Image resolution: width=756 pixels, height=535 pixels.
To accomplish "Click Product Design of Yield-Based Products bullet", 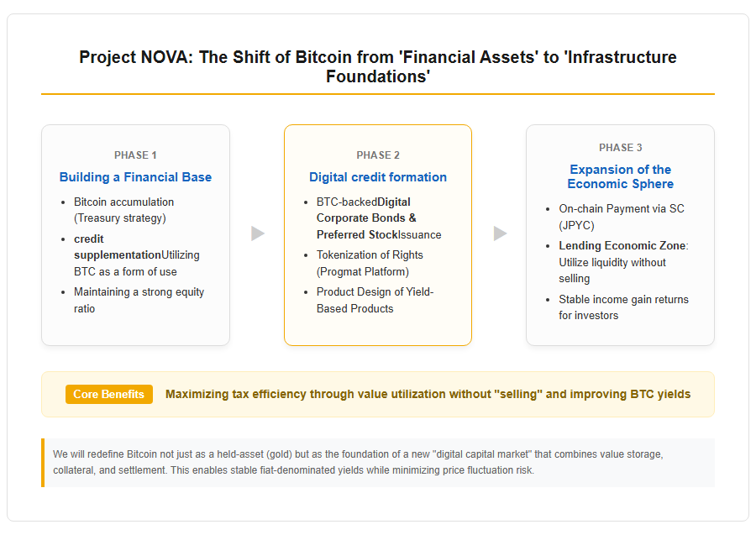I will [x=375, y=301].
